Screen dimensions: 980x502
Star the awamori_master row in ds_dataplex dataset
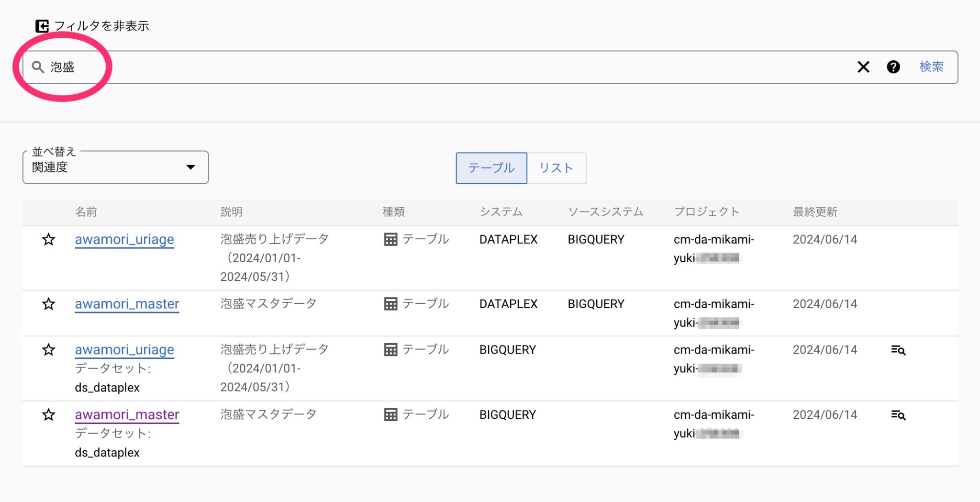point(49,415)
